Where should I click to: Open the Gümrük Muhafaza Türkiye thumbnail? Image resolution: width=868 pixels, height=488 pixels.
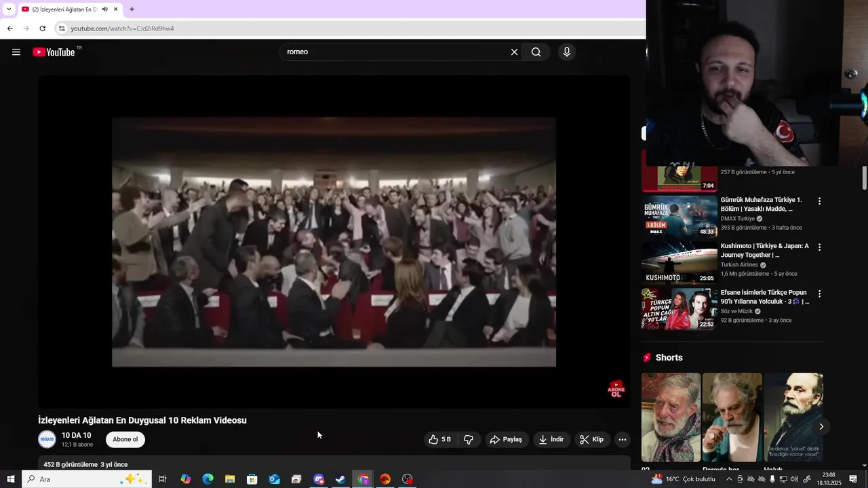pyautogui.click(x=679, y=216)
